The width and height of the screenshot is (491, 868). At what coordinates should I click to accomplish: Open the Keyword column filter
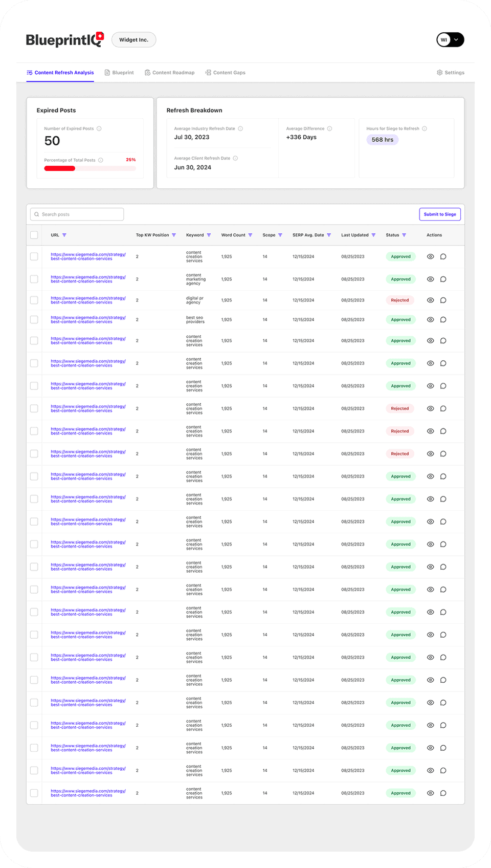click(x=209, y=235)
